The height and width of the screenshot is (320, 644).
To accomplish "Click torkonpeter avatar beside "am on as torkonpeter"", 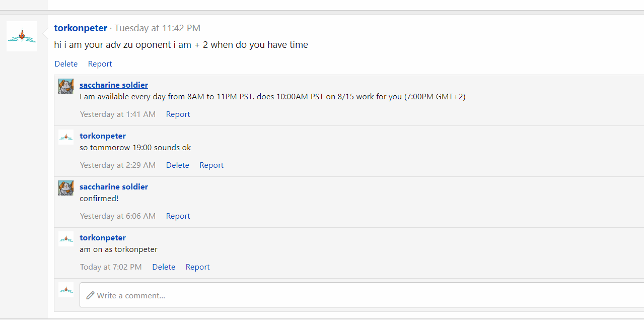I will [66, 239].
